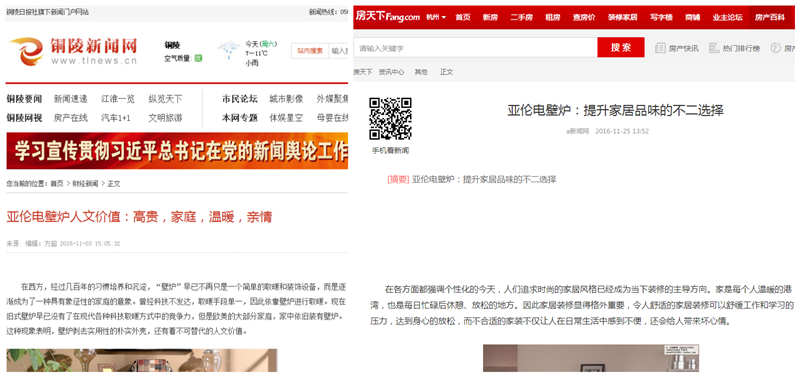
Task: Open the 纵览天下 link
Action: coord(165,99)
